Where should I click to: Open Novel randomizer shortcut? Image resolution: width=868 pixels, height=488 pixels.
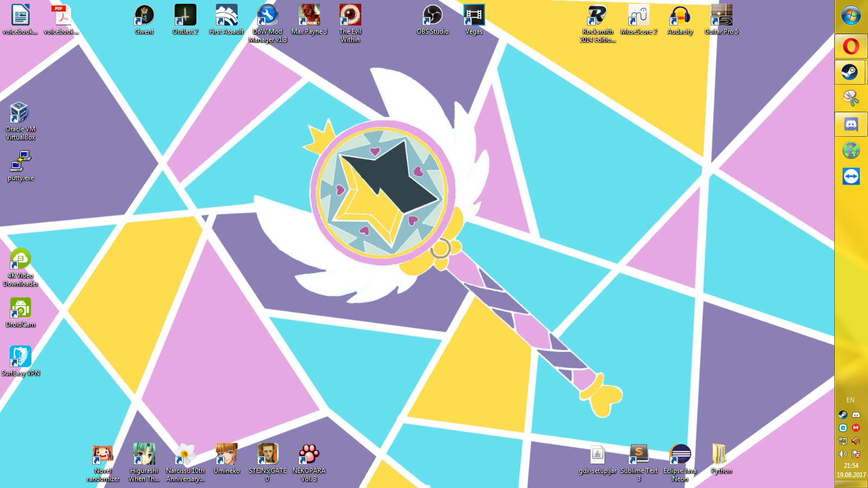tap(103, 463)
